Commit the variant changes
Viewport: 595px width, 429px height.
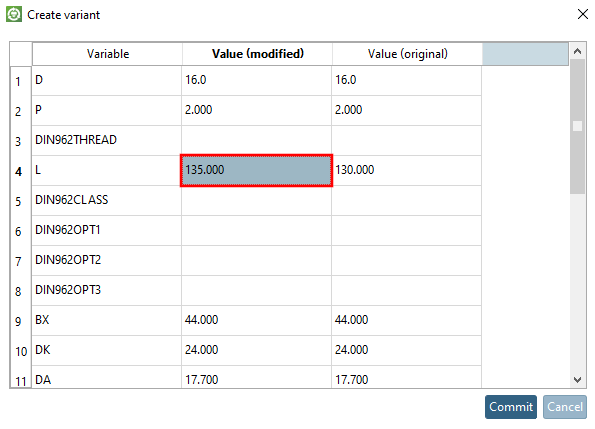point(511,407)
